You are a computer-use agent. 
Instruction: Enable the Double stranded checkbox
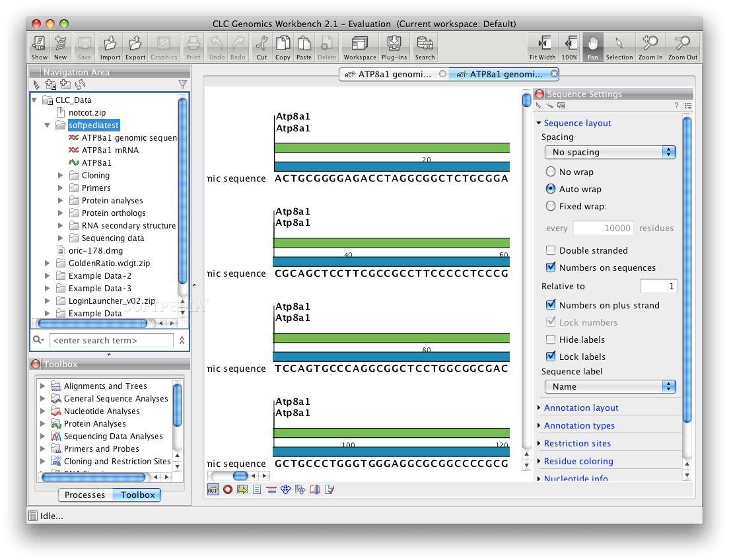pyautogui.click(x=551, y=250)
